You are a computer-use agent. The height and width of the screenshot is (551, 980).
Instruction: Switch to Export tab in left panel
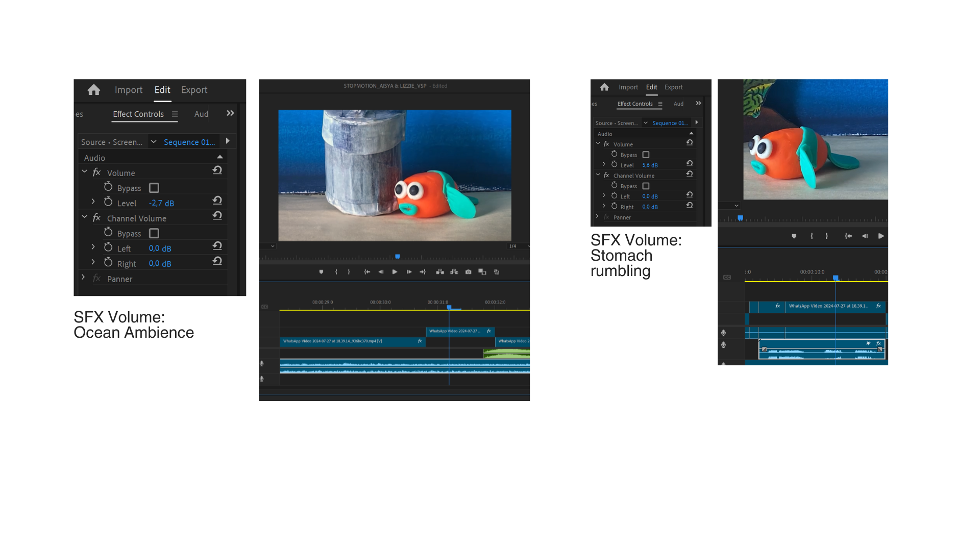[194, 90]
